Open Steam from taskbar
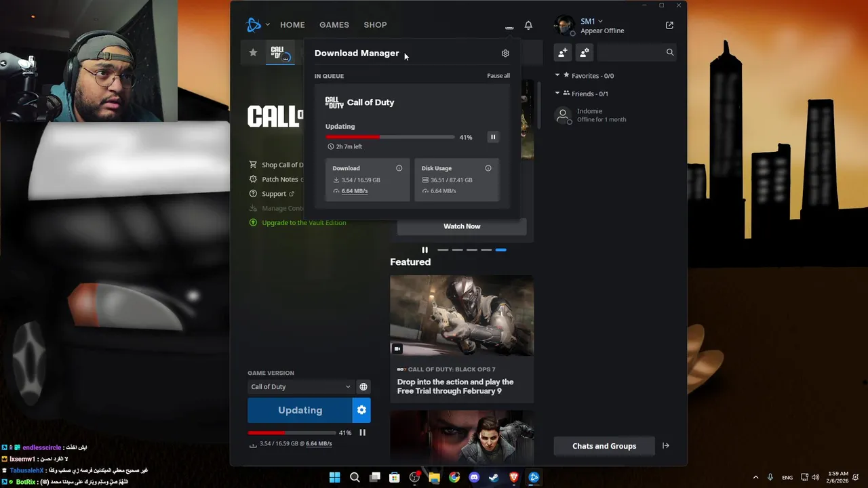The image size is (868, 488). tap(494, 477)
